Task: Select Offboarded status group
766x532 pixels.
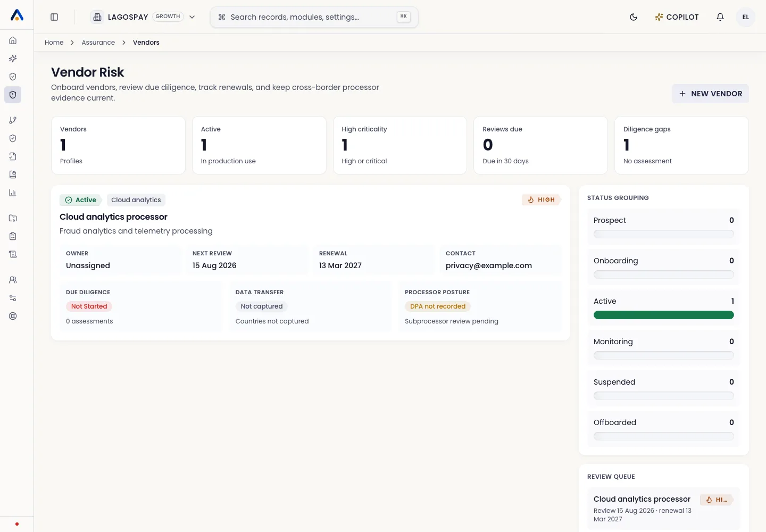Action: 664,429
